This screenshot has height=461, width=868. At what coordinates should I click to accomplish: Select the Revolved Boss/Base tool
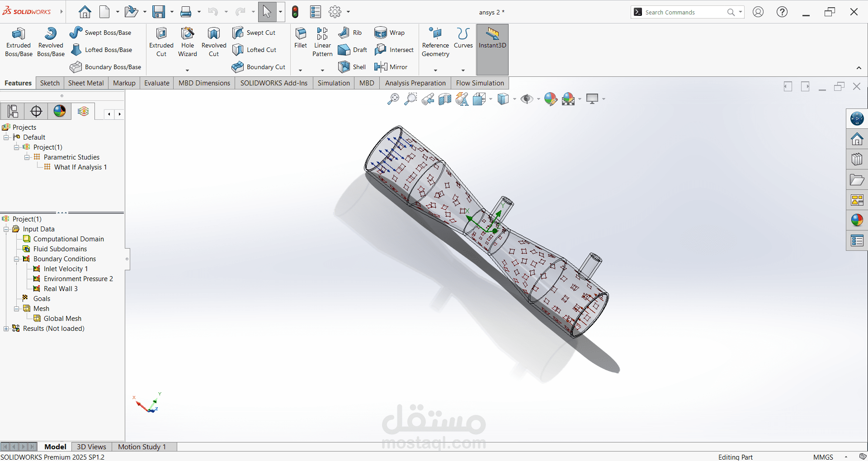pyautogui.click(x=51, y=42)
